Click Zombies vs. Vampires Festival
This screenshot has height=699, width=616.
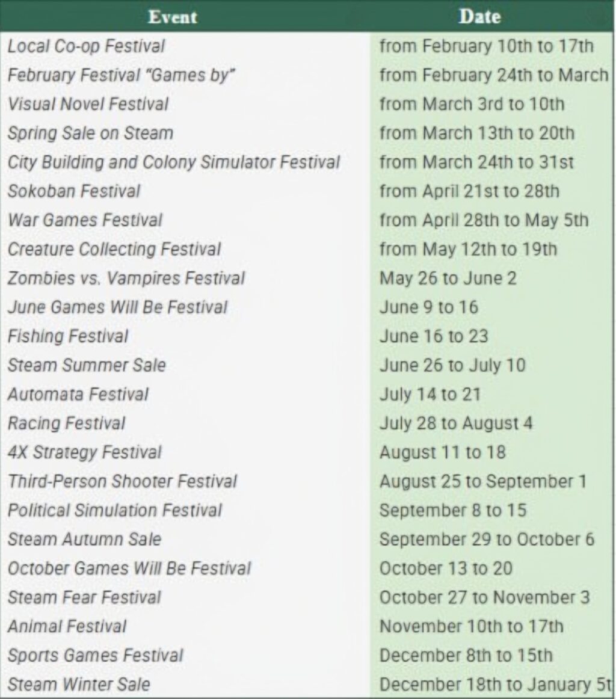click(126, 279)
